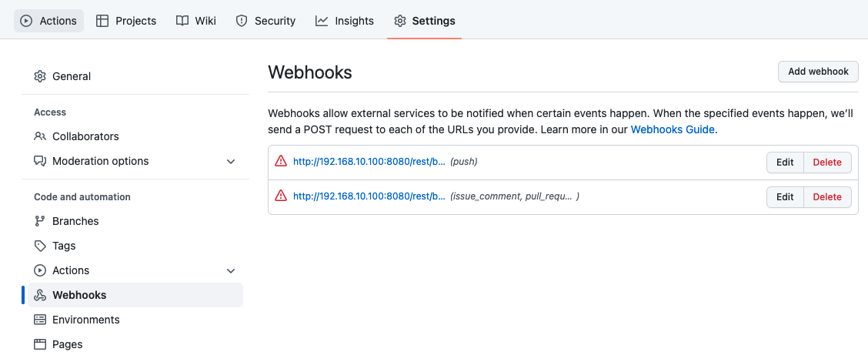Viewport: 868px width, 362px height.
Task: Click the Tags icon in sidebar
Action: pyautogui.click(x=40, y=246)
